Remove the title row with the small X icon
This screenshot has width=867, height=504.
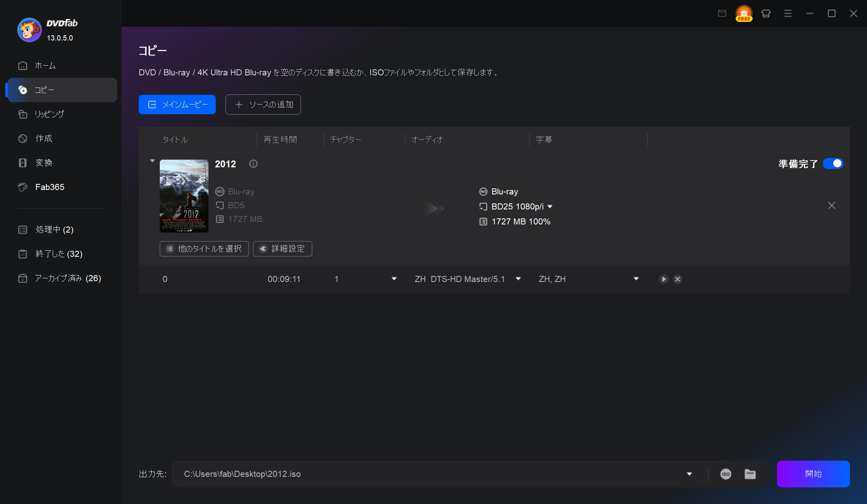[677, 279]
